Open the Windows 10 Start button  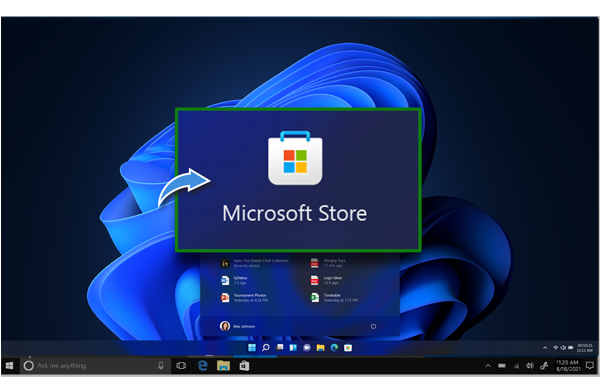pos(10,366)
